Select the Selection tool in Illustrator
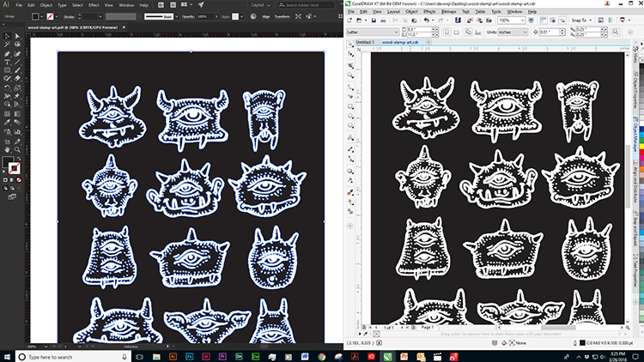Viewport: 644px width, 362px height. (x=7, y=36)
